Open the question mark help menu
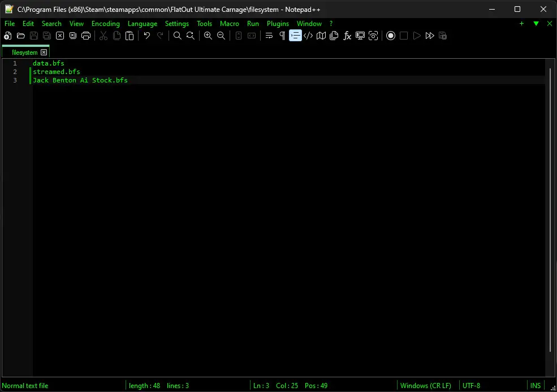The image size is (557, 392). (x=331, y=24)
